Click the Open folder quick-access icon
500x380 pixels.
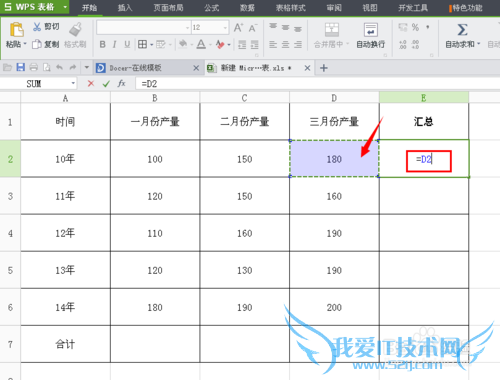pos(7,68)
